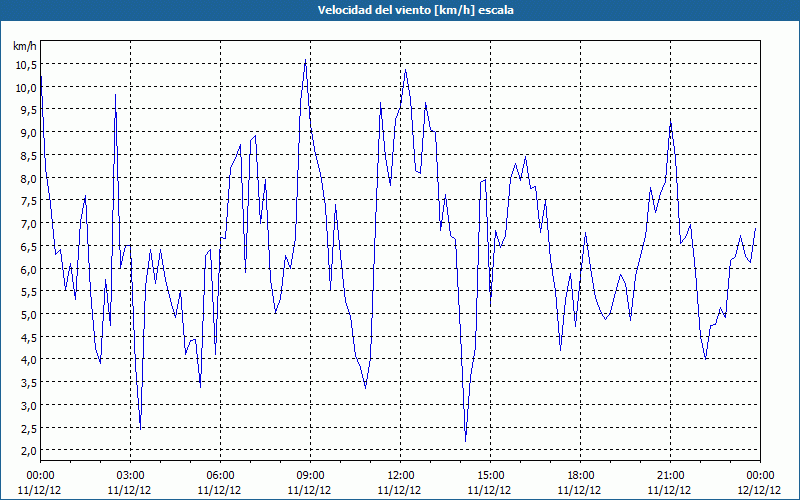This screenshot has width=800, height=500.
Task: Click the "5,0" y-axis label
Action: (x=28, y=314)
